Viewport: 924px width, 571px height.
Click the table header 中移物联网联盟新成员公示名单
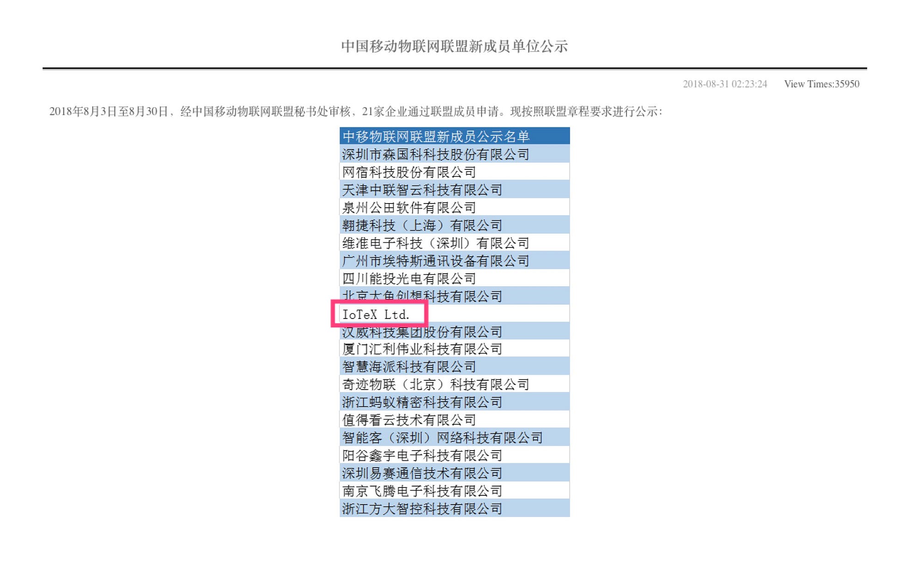(x=455, y=136)
